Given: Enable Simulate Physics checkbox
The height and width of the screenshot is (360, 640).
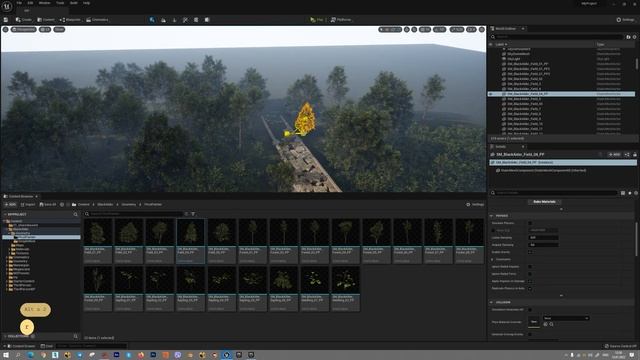Looking at the screenshot, I should (530, 223).
